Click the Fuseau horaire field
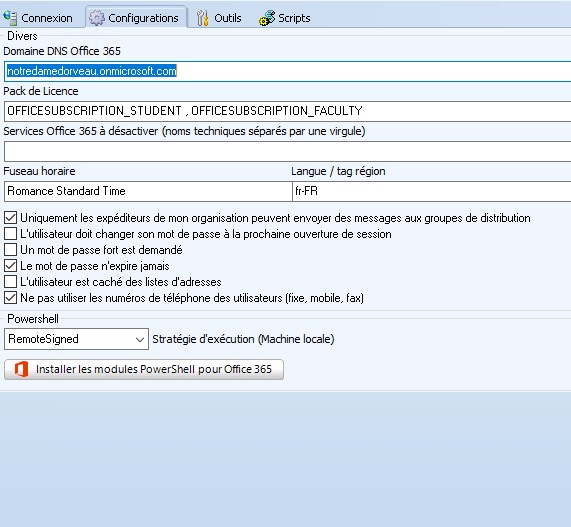The width and height of the screenshot is (571, 527). click(148, 191)
